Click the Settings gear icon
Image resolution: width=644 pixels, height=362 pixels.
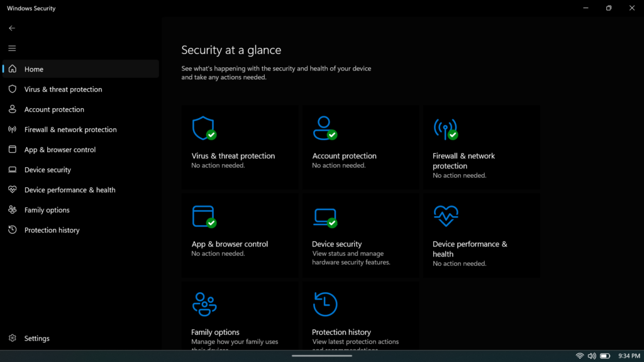tap(13, 338)
